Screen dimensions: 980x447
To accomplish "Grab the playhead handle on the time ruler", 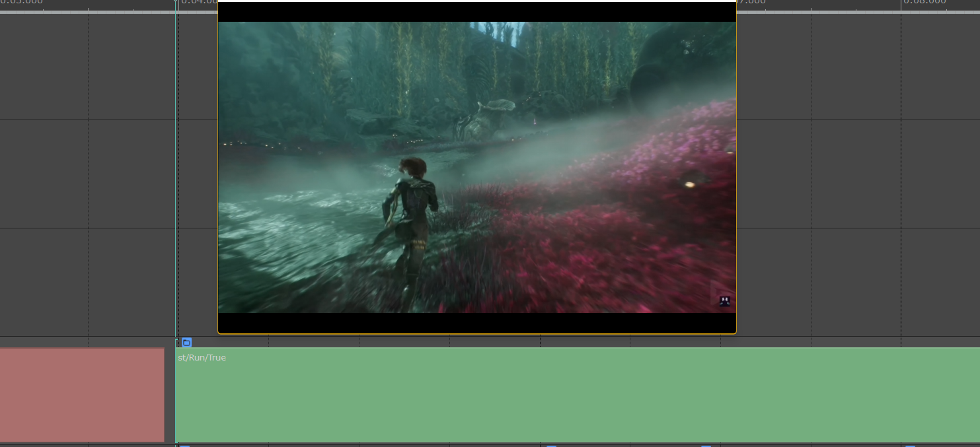I will click(176, 2).
